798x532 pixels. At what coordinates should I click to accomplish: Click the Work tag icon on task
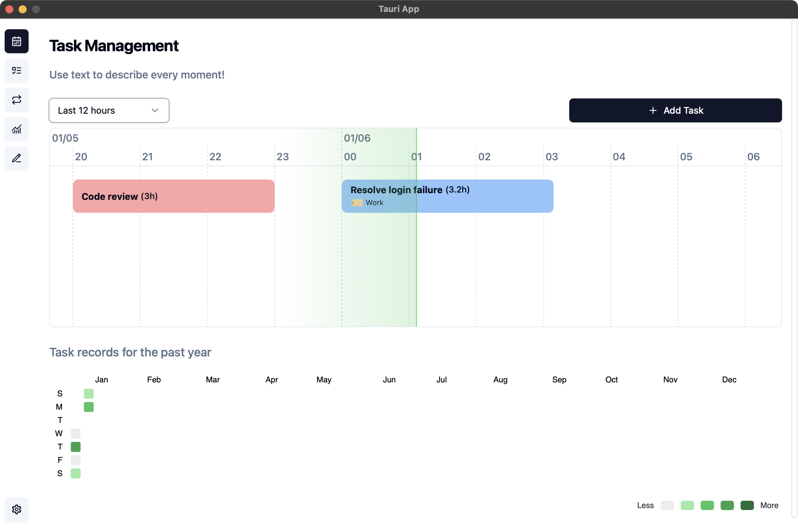tap(356, 203)
